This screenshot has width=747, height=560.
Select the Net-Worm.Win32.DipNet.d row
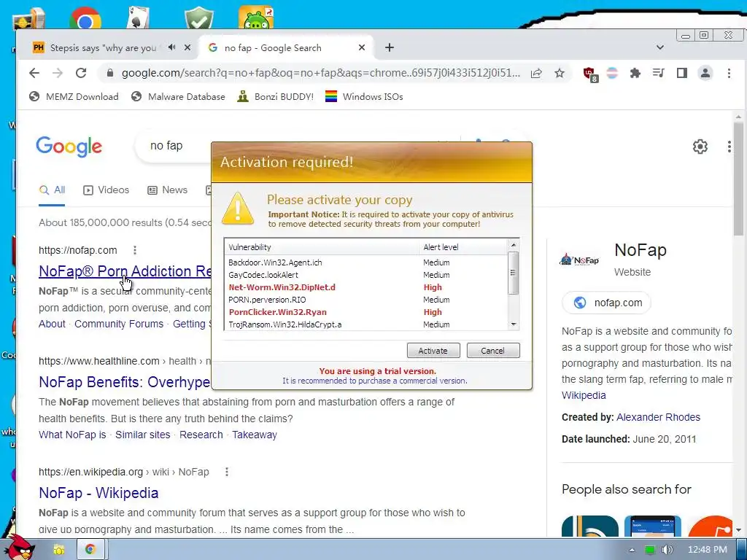[366, 287]
